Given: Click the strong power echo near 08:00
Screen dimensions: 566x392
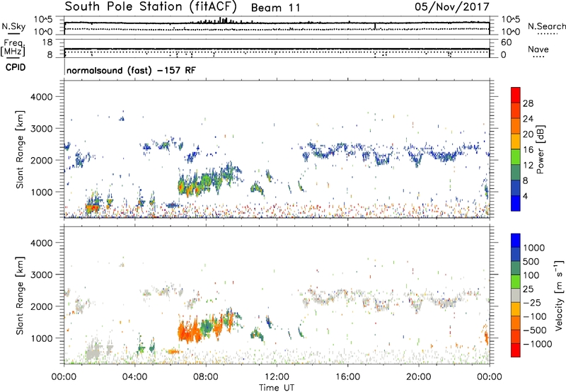Looking at the screenshot, I should click(207, 180).
